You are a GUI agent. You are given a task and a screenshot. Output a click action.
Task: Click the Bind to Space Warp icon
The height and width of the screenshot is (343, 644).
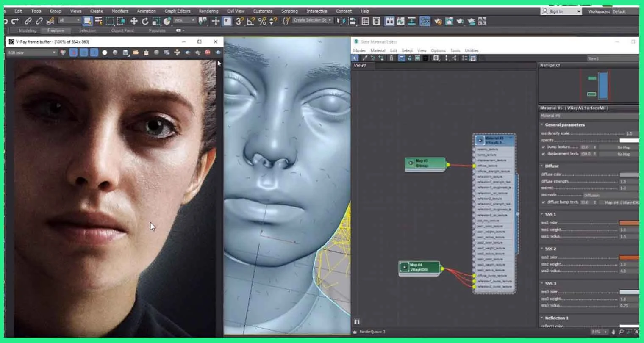click(x=50, y=21)
